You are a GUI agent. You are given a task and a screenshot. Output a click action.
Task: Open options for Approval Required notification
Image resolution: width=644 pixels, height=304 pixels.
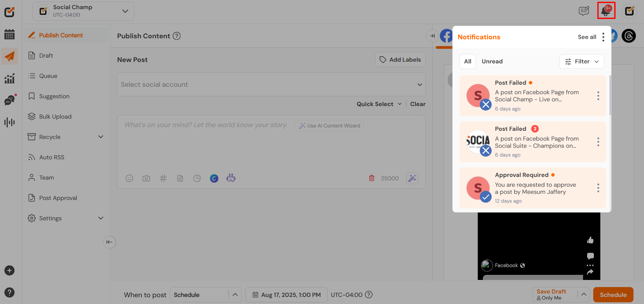[x=598, y=188]
